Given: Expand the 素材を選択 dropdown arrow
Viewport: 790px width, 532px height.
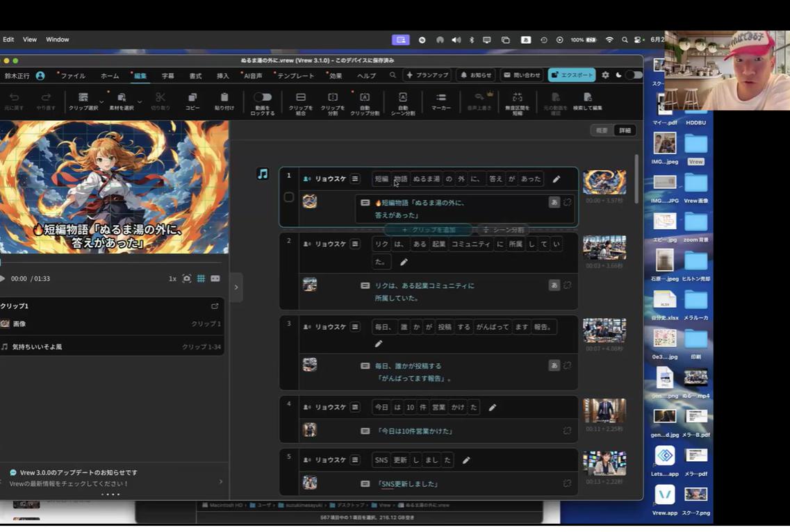Looking at the screenshot, I should point(140,101).
